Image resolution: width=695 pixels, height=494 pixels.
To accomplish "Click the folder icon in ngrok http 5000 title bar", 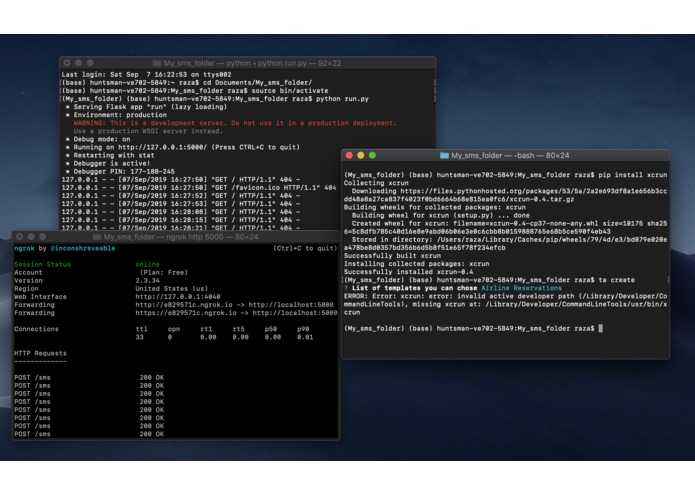I will 97,237.
